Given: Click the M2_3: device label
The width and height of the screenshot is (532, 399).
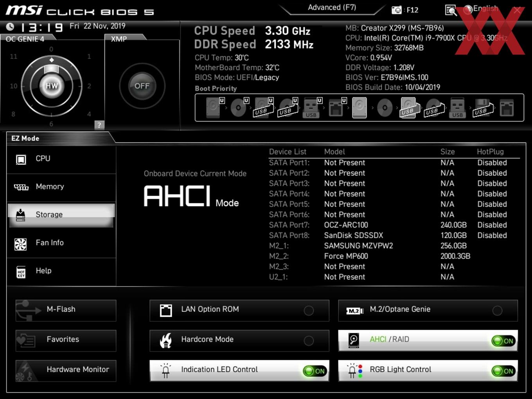Looking at the screenshot, I should [279, 266].
